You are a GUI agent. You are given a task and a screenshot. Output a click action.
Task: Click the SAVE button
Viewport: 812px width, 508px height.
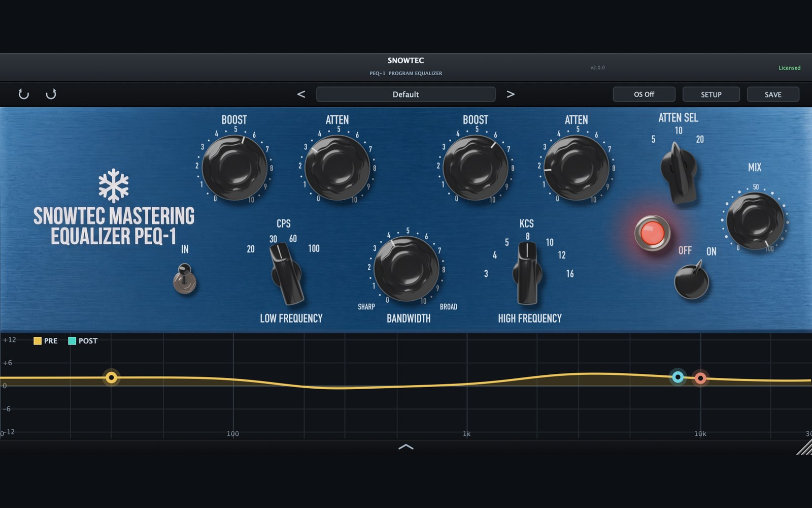[773, 94]
